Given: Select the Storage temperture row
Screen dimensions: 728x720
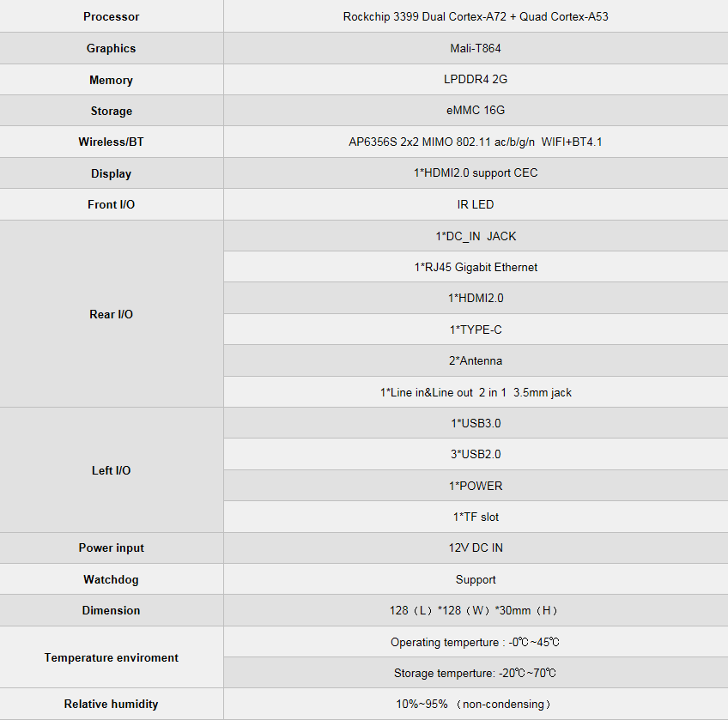Looking at the screenshot, I should point(476,673).
